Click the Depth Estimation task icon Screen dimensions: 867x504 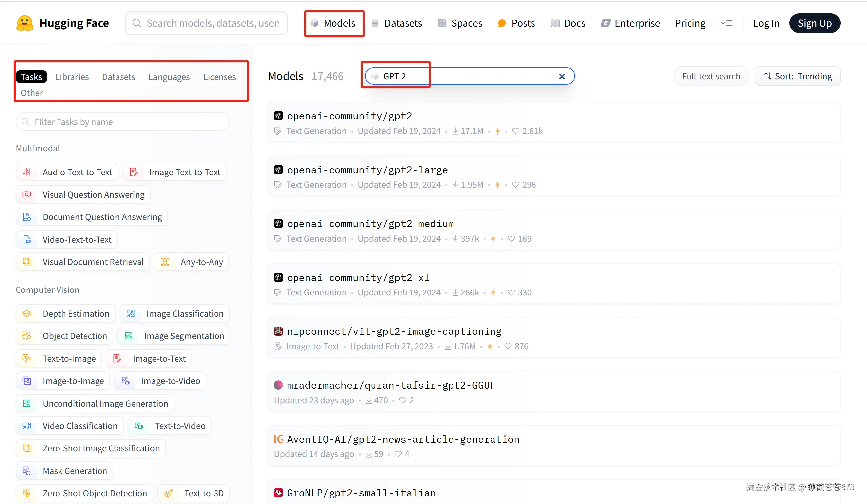tap(27, 313)
